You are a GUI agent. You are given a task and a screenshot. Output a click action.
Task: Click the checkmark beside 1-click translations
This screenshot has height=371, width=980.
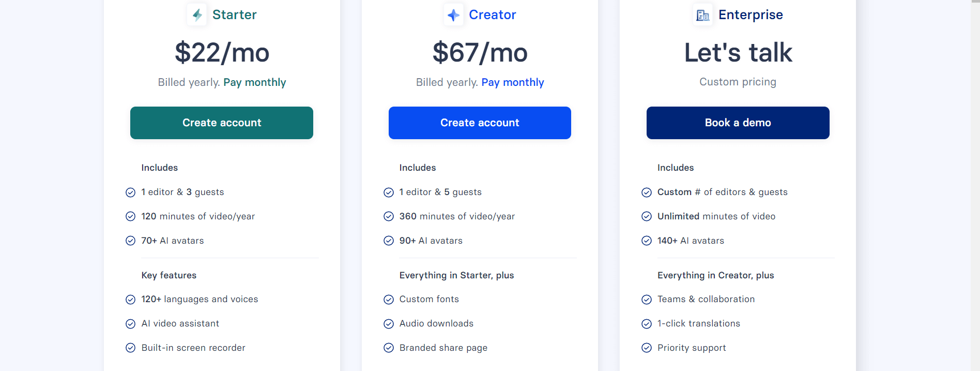[647, 323]
